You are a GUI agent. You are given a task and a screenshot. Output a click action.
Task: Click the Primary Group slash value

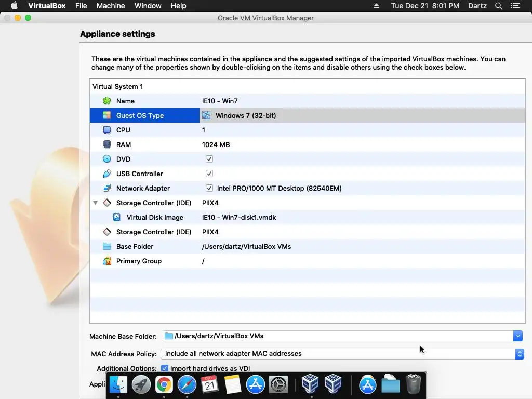click(x=203, y=261)
